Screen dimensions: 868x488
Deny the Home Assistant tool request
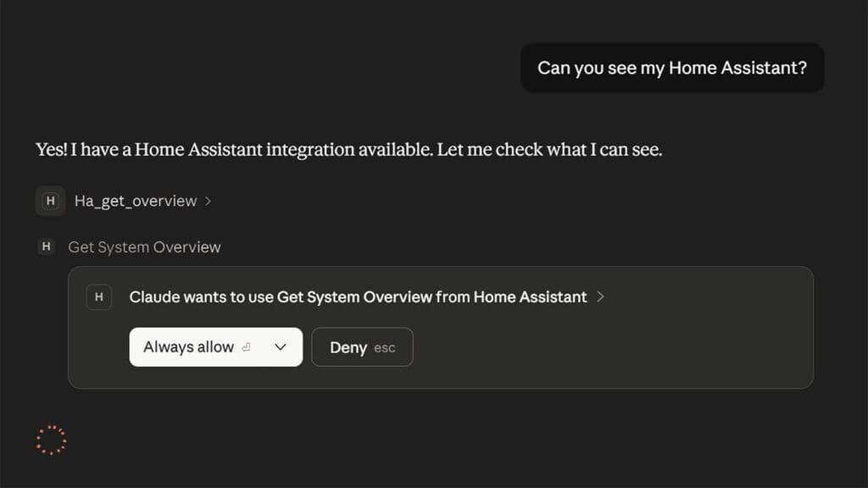click(x=362, y=347)
